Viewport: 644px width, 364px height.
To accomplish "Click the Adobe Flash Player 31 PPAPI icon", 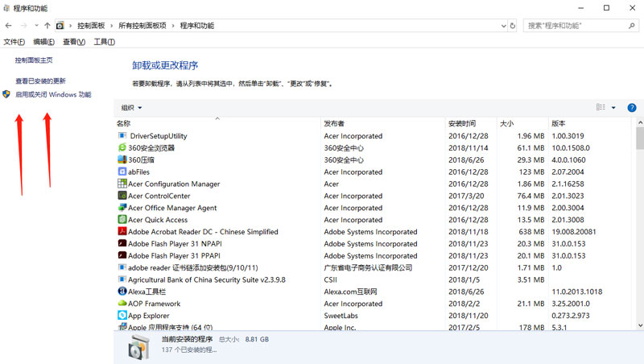I will pos(122,255).
